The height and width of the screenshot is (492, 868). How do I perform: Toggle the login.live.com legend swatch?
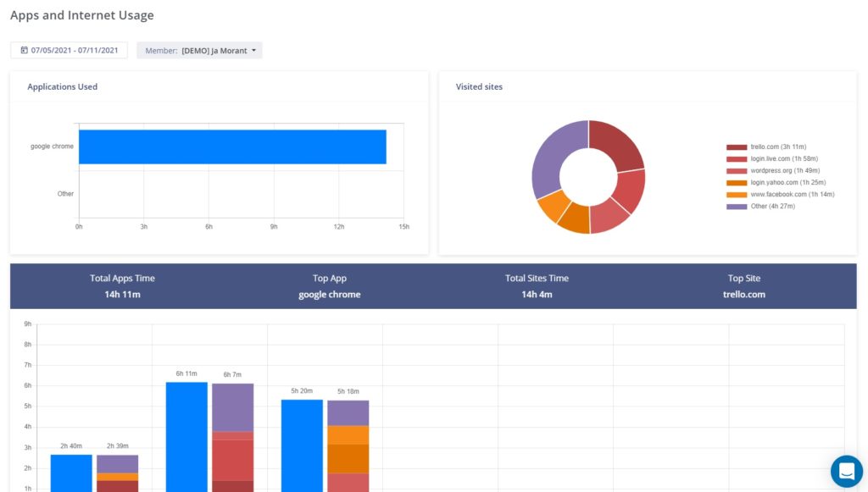click(737, 159)
